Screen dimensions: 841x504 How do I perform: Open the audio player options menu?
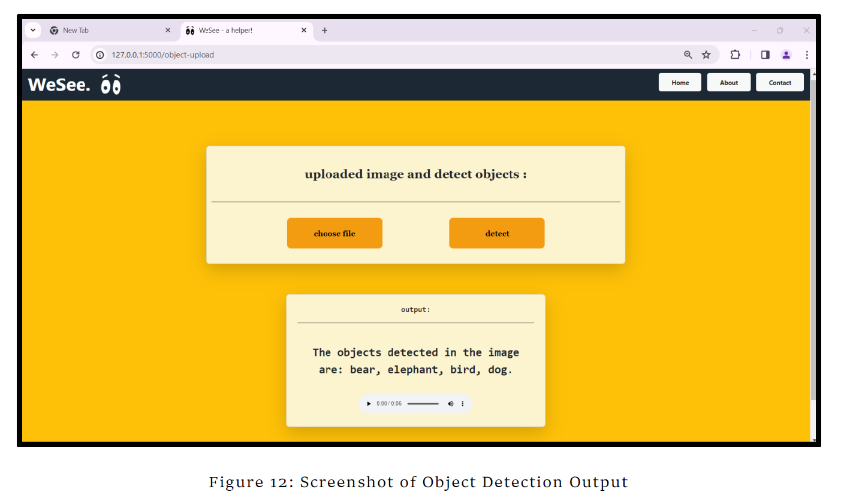tap(462, 403)
